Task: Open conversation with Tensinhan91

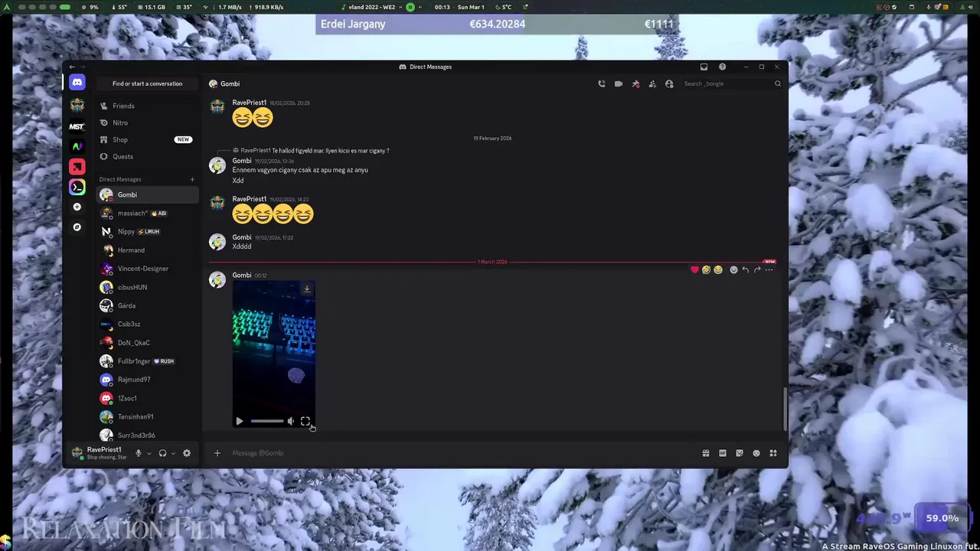Action: 148,416
